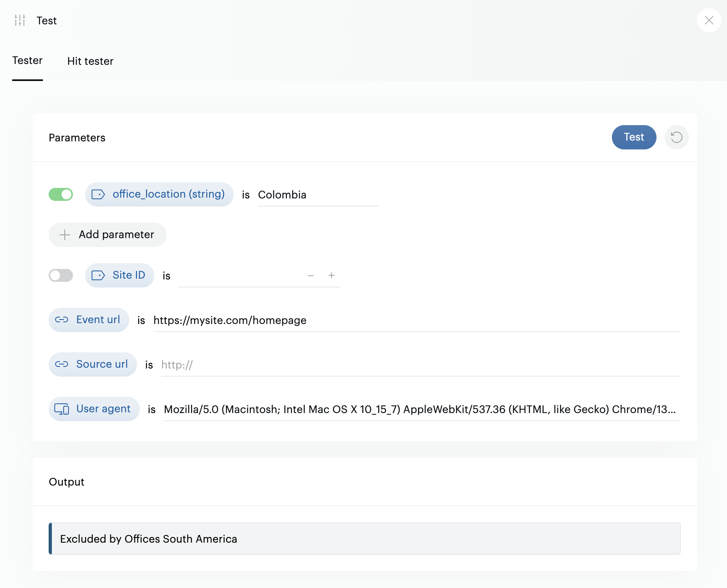Switch to the Hit tester tab
This screenshot has width=727, height=588.
coord(90,61)
